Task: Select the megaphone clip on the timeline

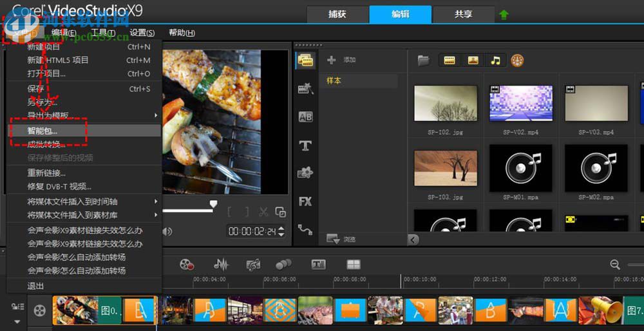Action: click(x=600, y=310)
